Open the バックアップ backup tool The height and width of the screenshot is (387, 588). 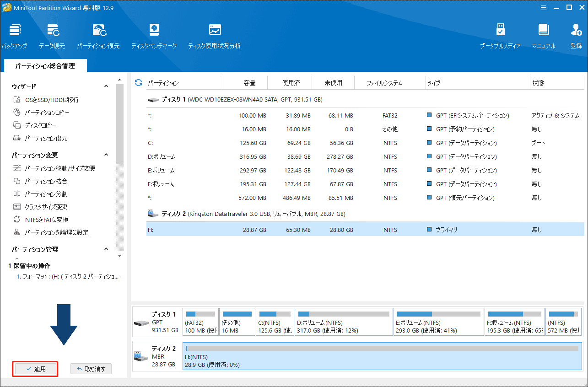(15, 37)
